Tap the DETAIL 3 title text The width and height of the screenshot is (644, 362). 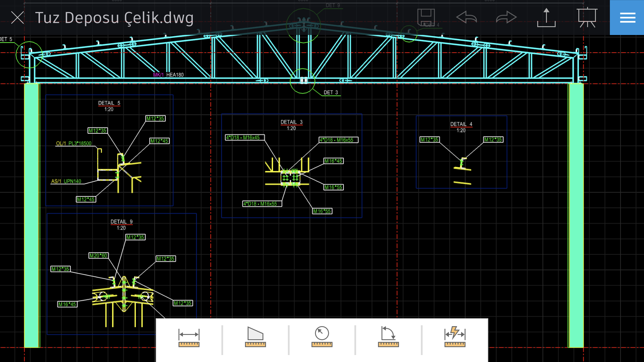pos(291,122)
